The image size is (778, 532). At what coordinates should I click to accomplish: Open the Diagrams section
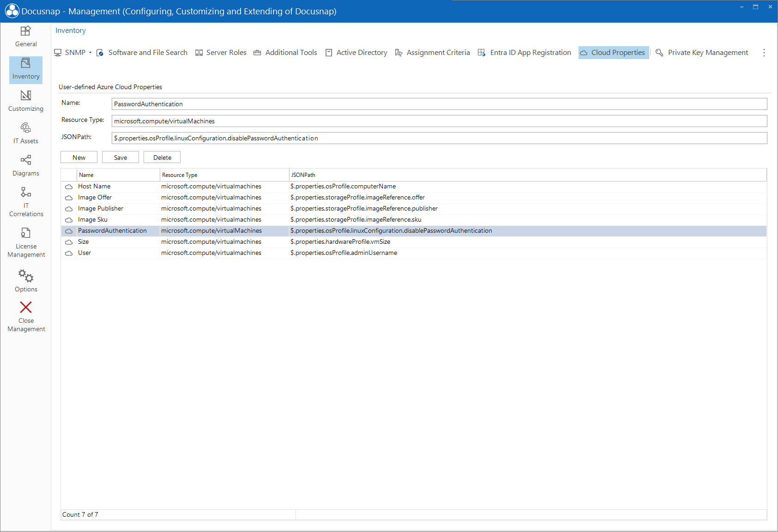pos(26,166)
